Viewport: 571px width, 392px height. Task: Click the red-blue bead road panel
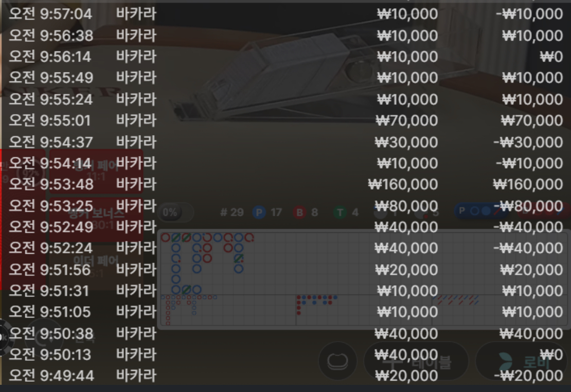click(363, 310)
